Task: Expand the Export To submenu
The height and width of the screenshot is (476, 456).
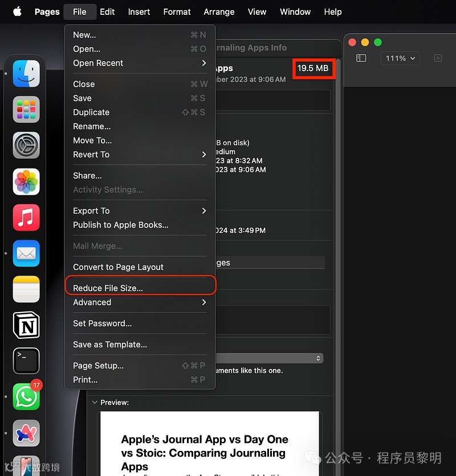Action: (140, 211)
